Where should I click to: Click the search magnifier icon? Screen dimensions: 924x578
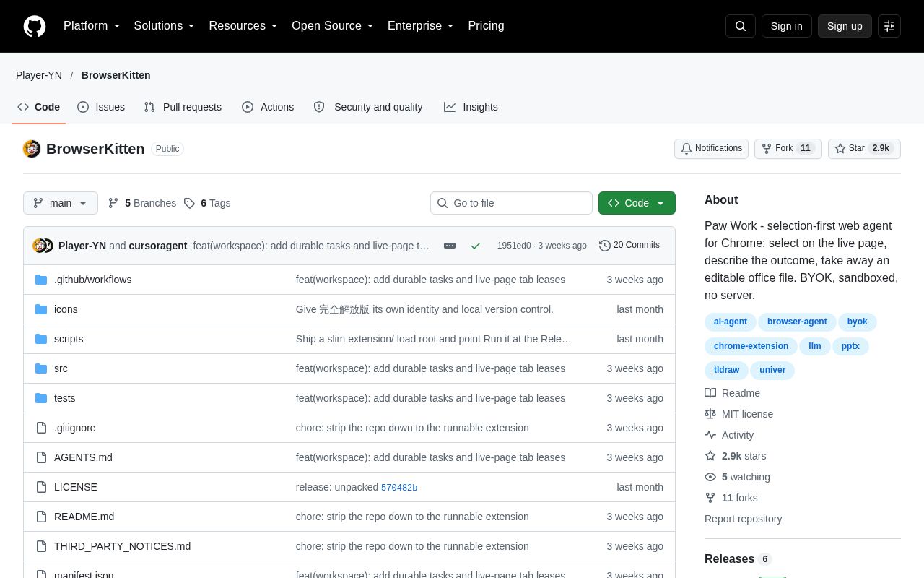tap(741, 26)
